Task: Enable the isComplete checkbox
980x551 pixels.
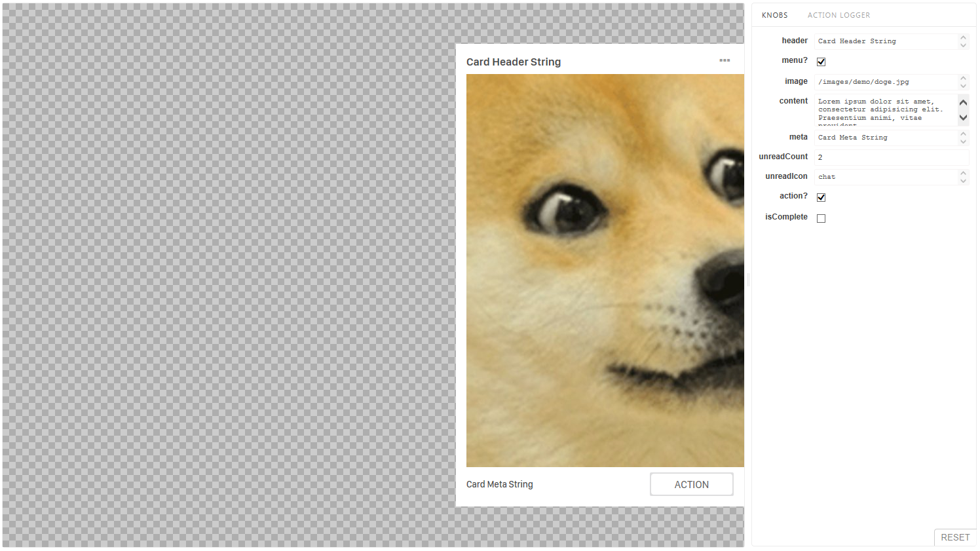Action: tap(821, 218)
